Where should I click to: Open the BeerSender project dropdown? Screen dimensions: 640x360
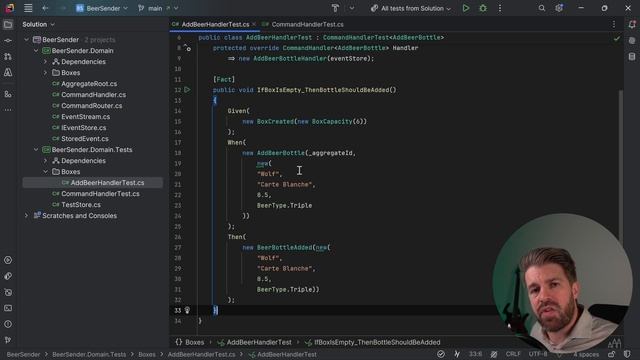(102, 8)
